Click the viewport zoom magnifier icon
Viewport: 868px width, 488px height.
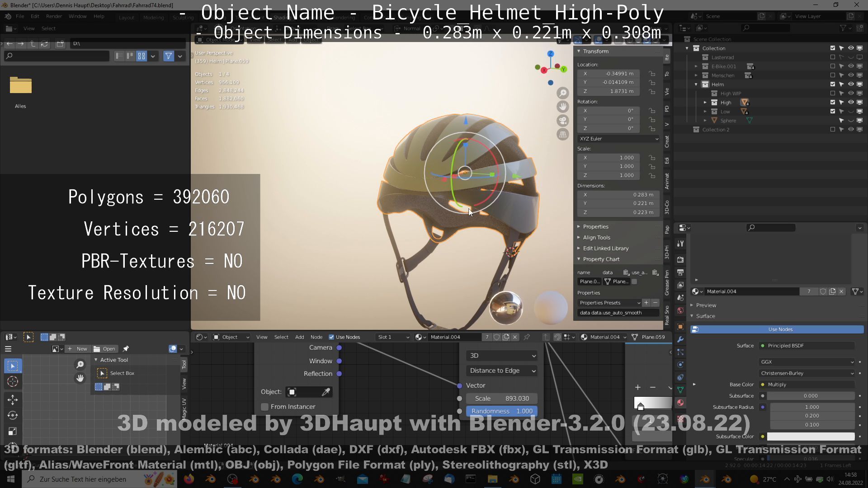pyautogui.click(x=563, y=93)
